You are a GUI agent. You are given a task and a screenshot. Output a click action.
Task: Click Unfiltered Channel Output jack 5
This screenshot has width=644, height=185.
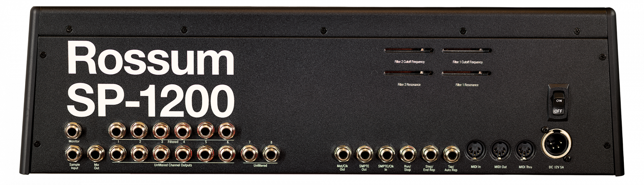point(205,154)
